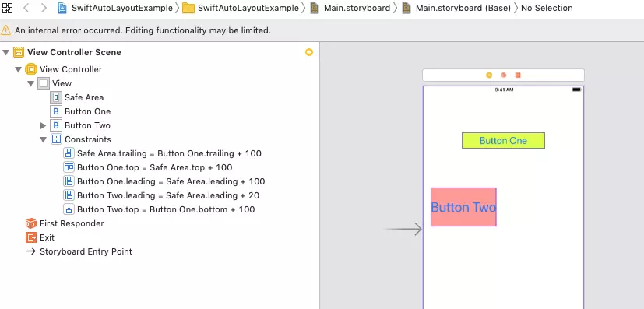The height and width of the screenshot is (309, 644).
Task: Click the 9:41 AM status bar time on canvas
Action: pyautogui.click(x=504, y=90)
